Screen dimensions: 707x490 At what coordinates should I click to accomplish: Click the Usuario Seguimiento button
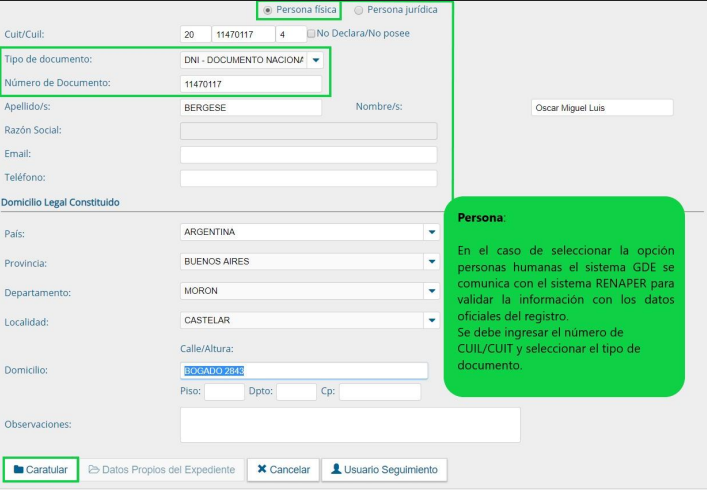pos(384,469)
